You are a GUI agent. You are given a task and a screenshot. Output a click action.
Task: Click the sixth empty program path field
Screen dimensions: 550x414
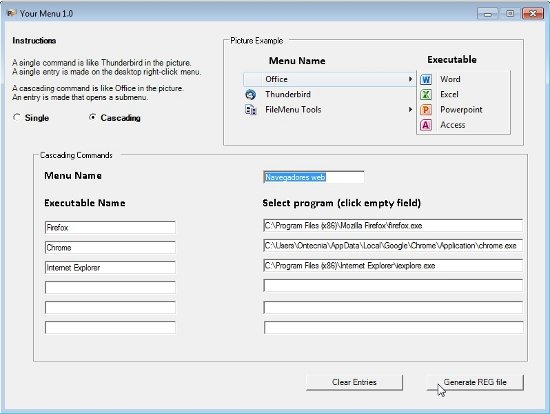click(x=393, y=327)
